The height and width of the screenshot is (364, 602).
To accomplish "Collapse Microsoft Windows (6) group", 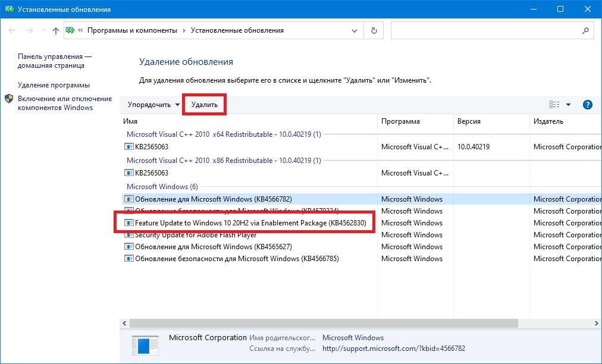I will pos(162,187).
